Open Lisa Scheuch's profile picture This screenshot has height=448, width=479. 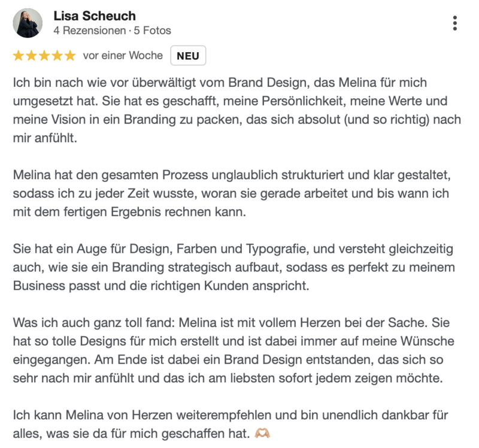pyautogui.click(x=28, y=23)
